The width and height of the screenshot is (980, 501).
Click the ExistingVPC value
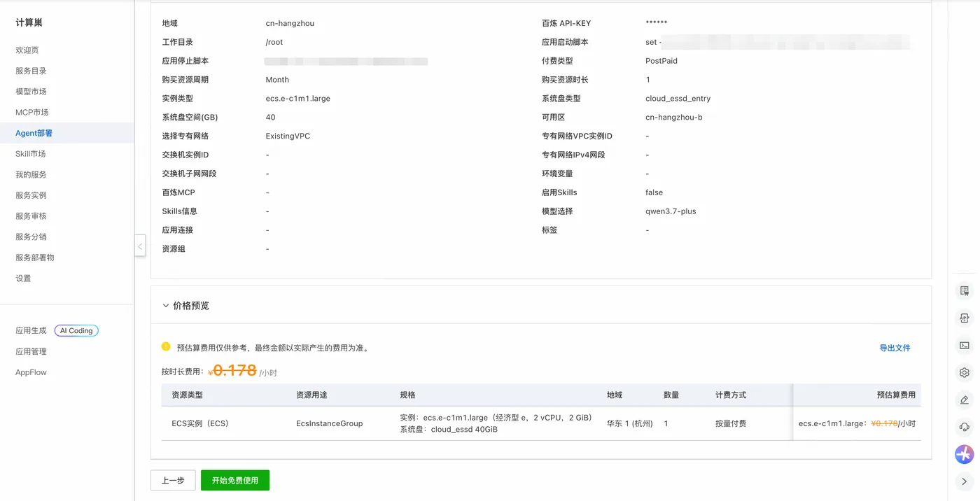coord(288,136)
